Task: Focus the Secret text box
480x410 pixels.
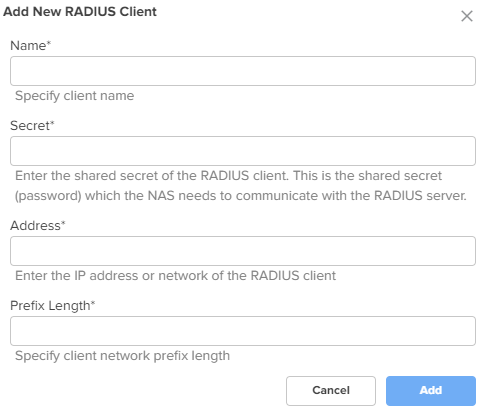Action: point(243,151)
